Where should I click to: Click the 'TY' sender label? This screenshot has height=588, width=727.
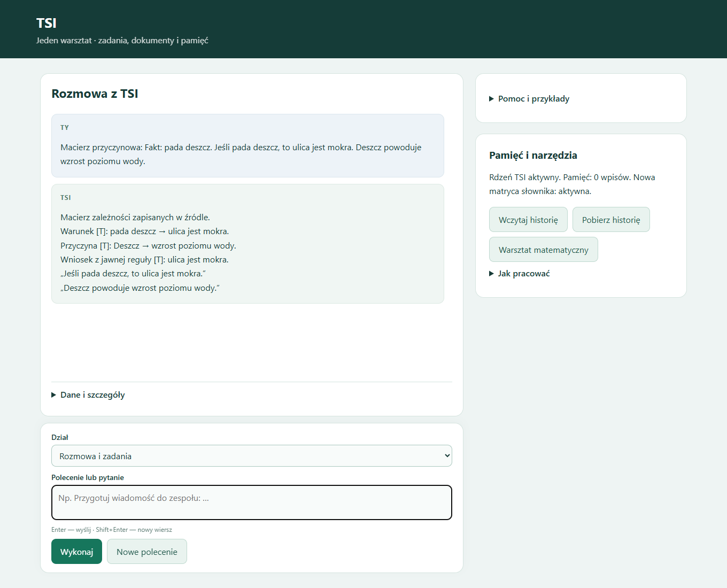pos(65,128)
